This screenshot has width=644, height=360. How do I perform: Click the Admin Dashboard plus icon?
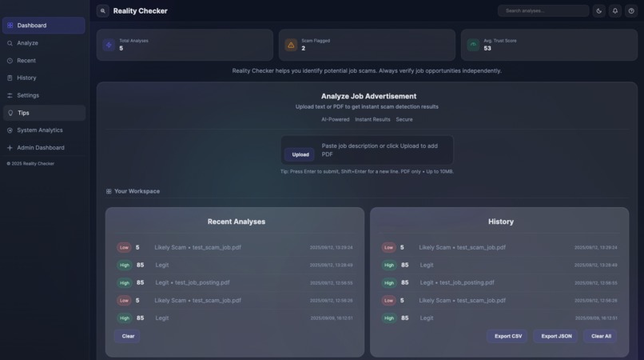pyautogui.click(x=10, y=148)
